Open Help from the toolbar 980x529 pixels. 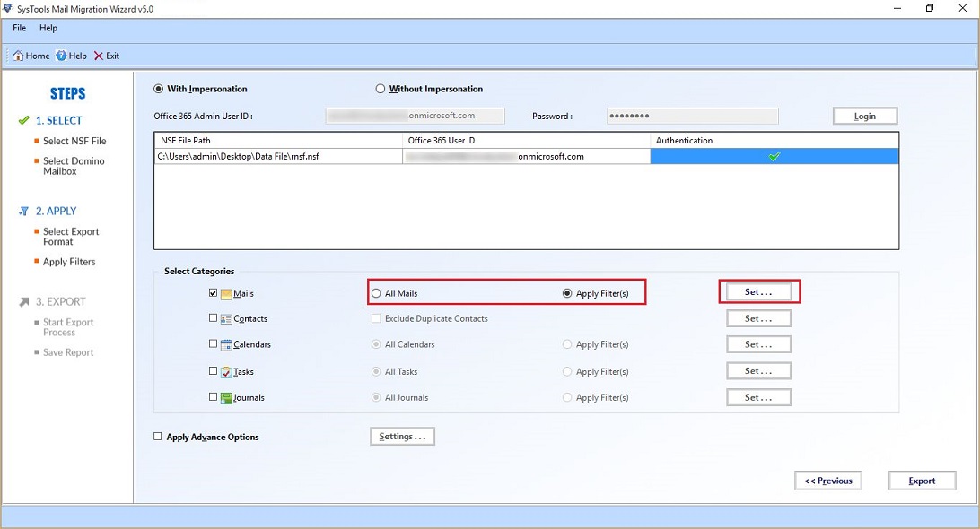pyautogui.click(x=71, y=56)
